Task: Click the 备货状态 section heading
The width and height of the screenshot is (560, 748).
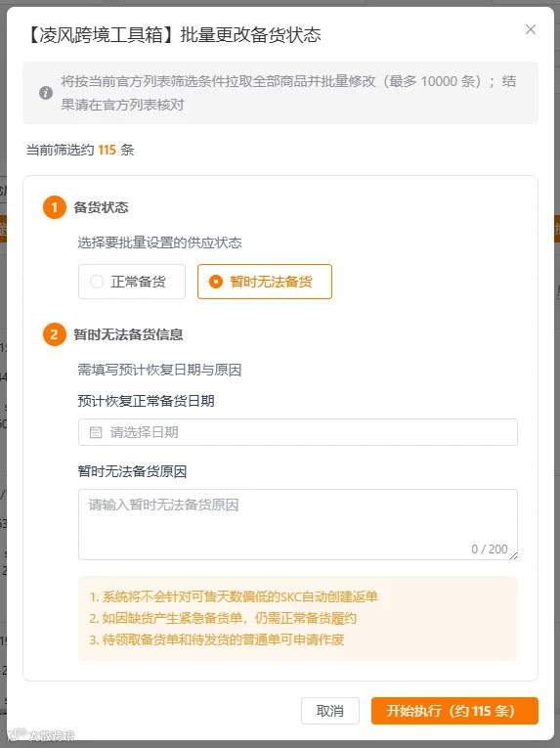Action: [101, 207]
